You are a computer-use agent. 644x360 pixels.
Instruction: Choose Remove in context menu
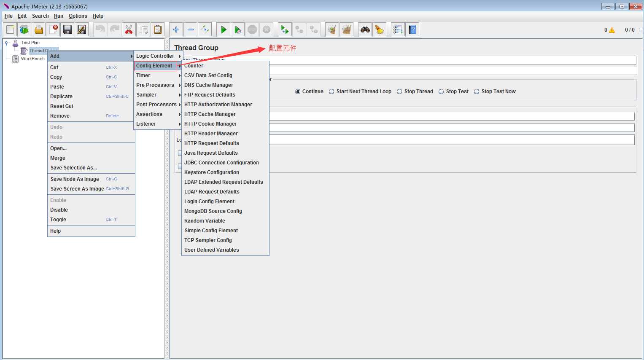coord(91,116)
